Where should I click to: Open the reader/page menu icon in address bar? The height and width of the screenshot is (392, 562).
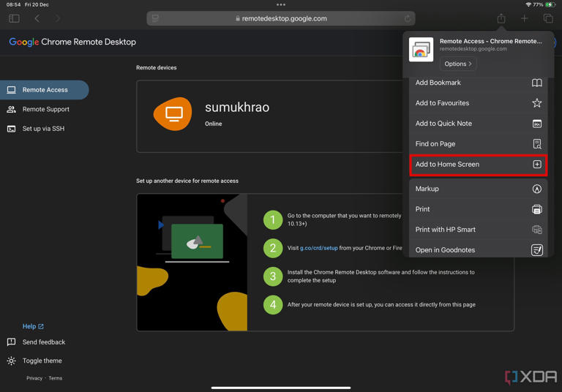point(155,18)
